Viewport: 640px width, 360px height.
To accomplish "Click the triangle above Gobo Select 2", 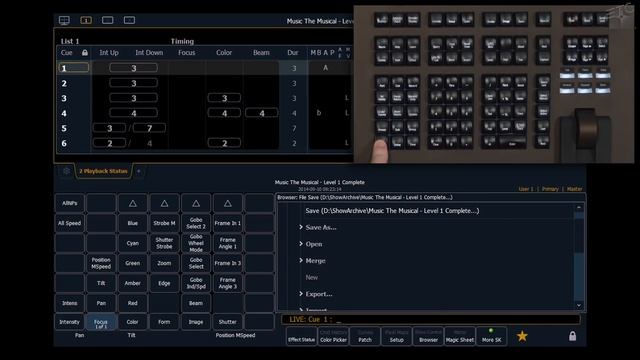I will 196,203.
